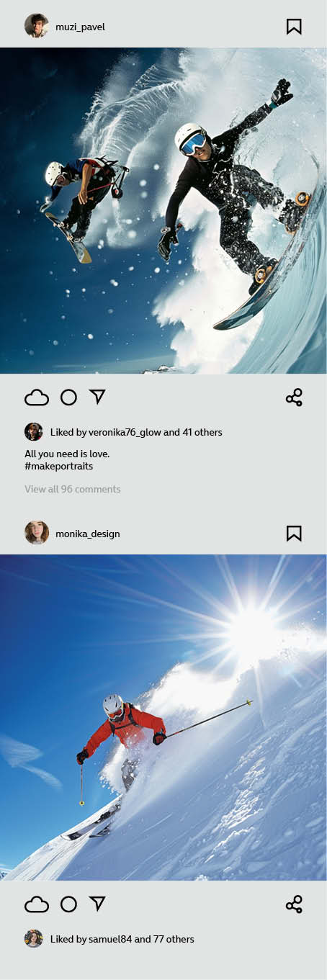
Task: Click the muzi_pavel username
Action: click(x=80, y=27)
